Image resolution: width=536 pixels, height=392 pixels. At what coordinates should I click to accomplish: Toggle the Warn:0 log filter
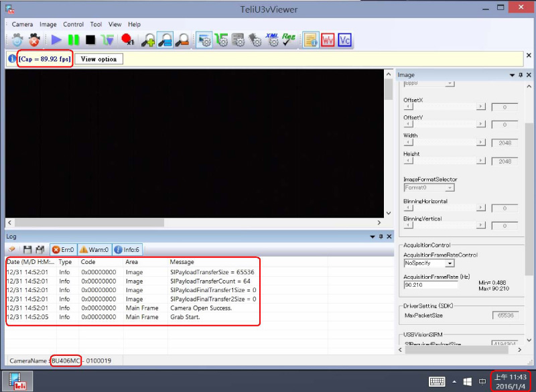coord(94,250)
